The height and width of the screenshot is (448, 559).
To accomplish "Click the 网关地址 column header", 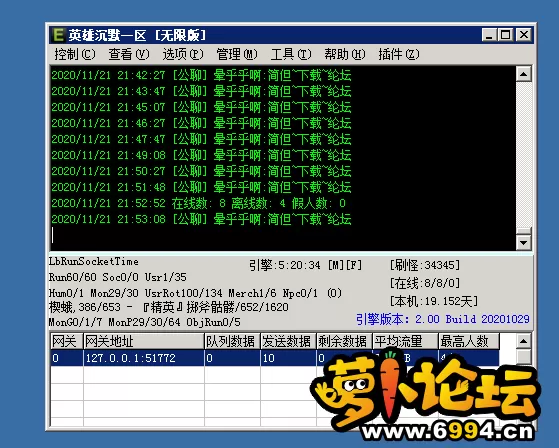I will pos(144,341).
